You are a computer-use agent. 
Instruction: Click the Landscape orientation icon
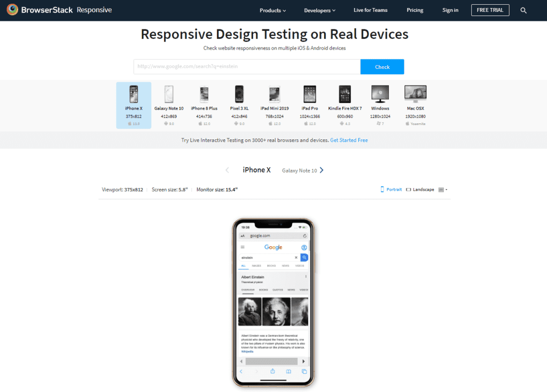(409, 190)
